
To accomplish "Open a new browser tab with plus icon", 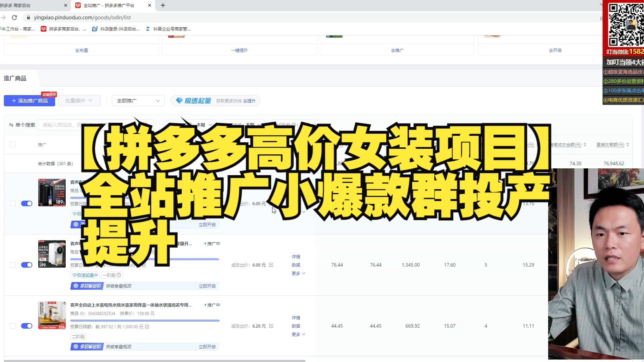I will coord(163,5).
